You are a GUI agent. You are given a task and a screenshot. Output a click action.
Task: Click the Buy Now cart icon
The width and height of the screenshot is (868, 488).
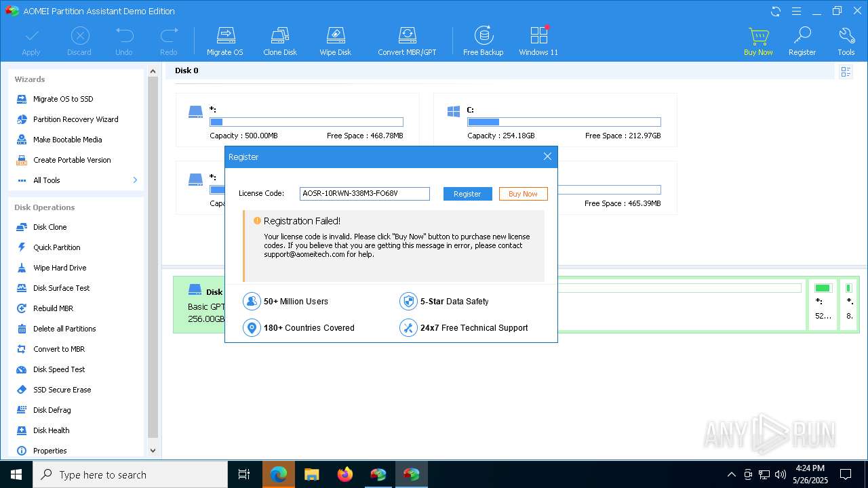[x=758, y=41]
